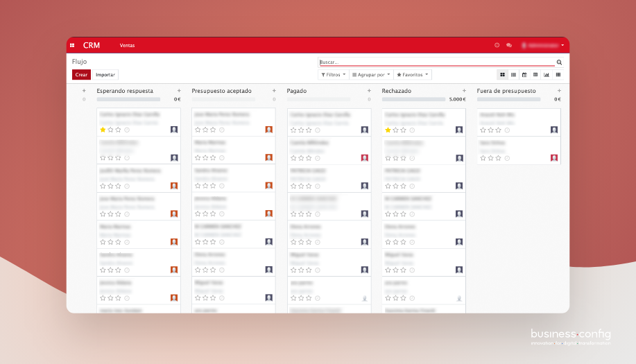Select the Rechazado column header
The image size is (636, 364).
396,91
